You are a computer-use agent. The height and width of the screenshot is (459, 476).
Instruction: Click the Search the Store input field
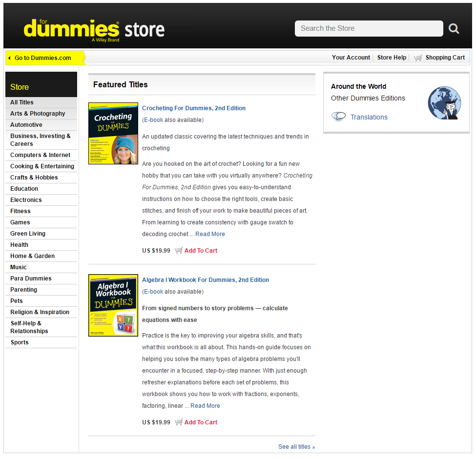(369, 28)
